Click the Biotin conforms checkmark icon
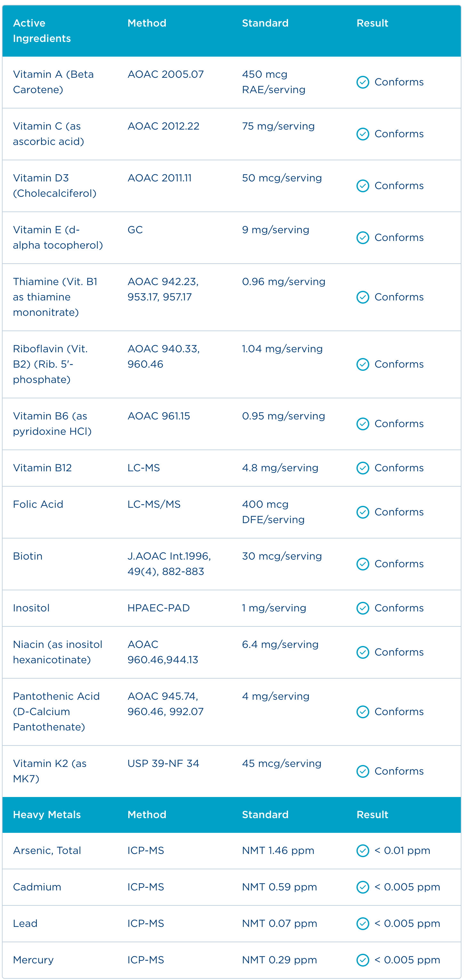 click(x=362, y=564)
